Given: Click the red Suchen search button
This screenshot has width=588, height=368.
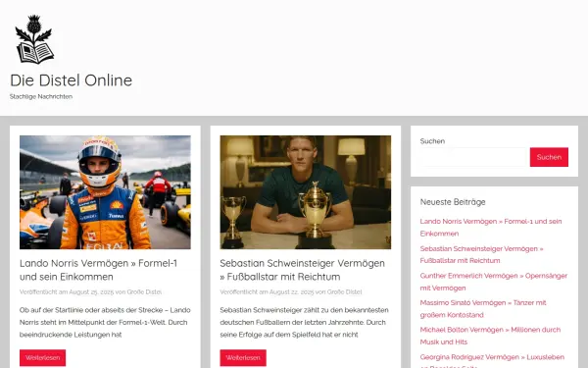Looking at the screenshot, I should point(549,157).
